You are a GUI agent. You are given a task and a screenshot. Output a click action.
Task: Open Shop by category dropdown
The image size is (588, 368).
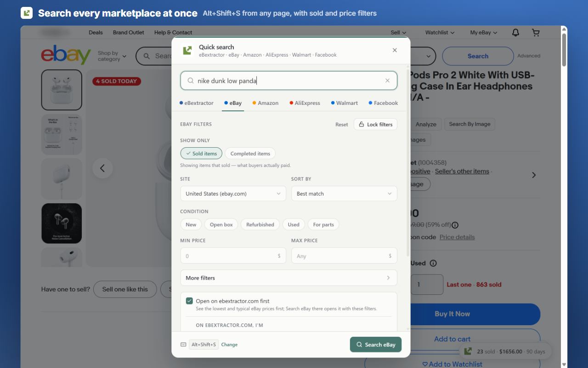click(112, 56)
